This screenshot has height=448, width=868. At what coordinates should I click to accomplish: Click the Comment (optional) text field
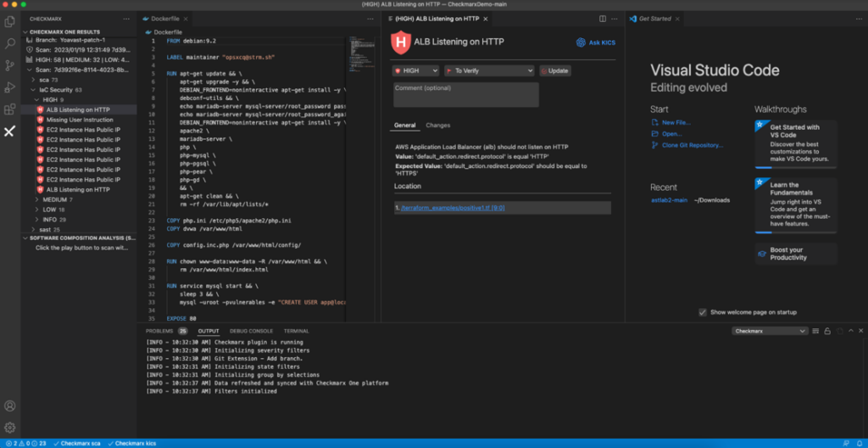(x=466, y=95)
